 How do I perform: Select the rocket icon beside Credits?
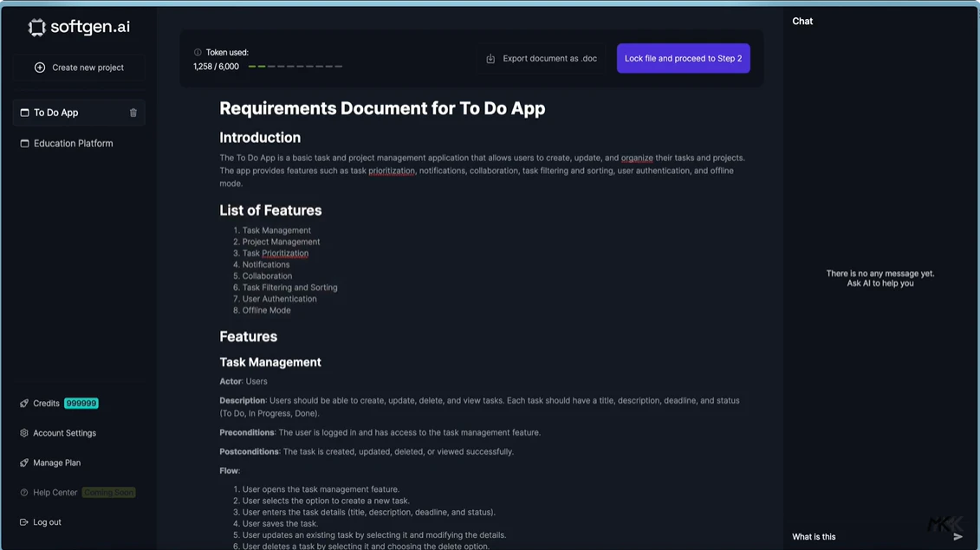click(x=23, y=403)
